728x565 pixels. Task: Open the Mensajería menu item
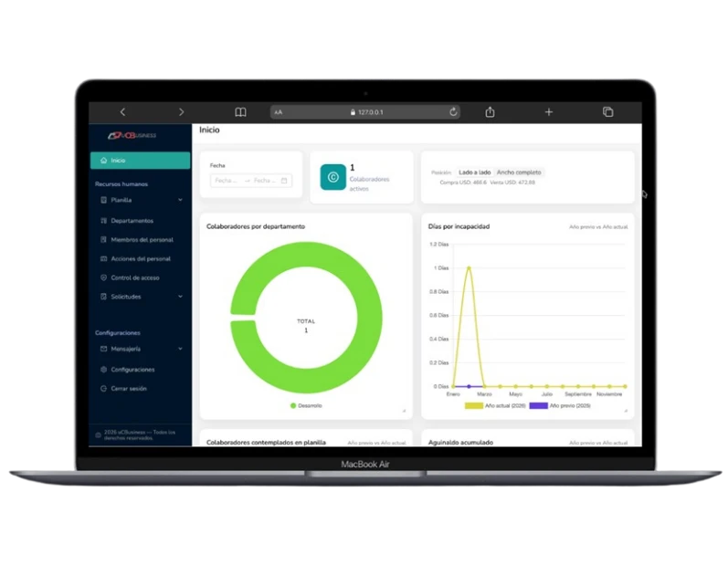[x=141, y=349]
